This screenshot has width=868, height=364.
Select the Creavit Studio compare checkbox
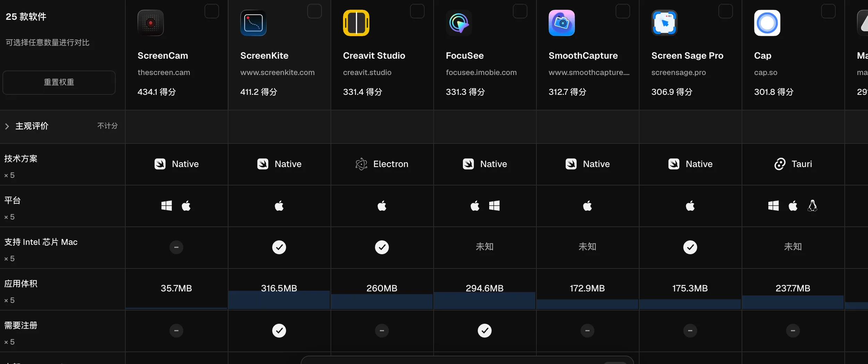point(417,11)
